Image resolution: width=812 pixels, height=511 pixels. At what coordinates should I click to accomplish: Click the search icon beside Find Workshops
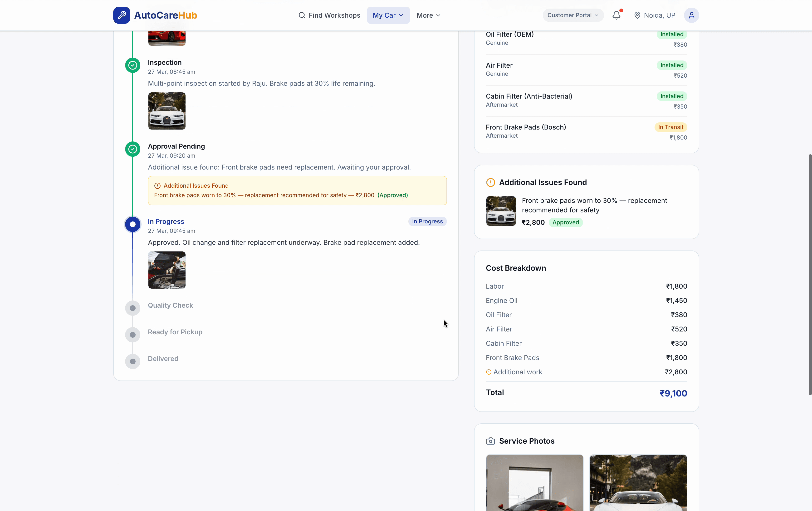point(302,15)
